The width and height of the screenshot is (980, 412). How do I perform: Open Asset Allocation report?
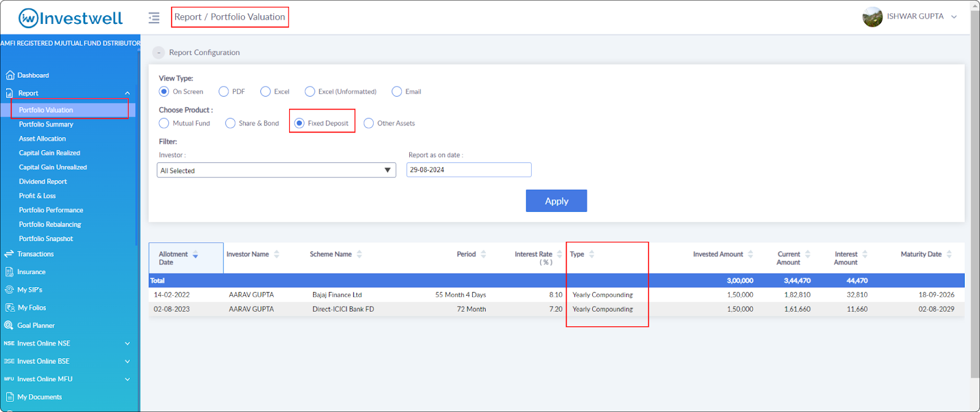pos(42,139)
